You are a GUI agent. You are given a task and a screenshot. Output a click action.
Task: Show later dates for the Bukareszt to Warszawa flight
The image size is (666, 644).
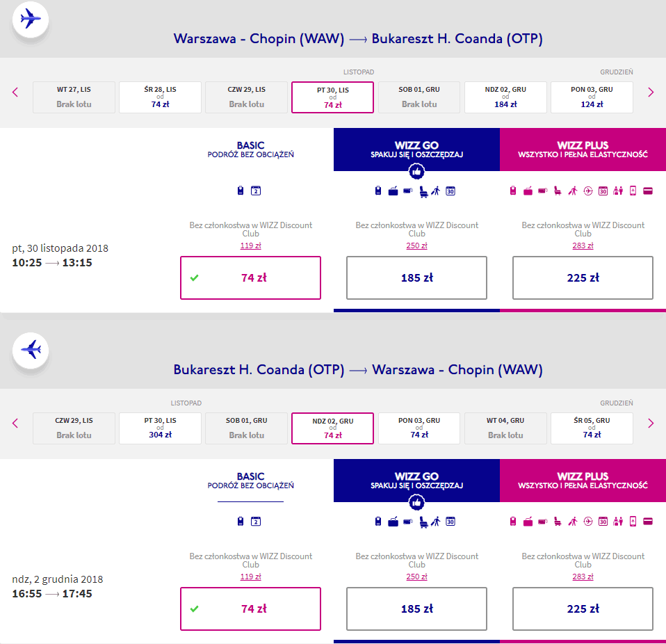(x=651, y=424)
